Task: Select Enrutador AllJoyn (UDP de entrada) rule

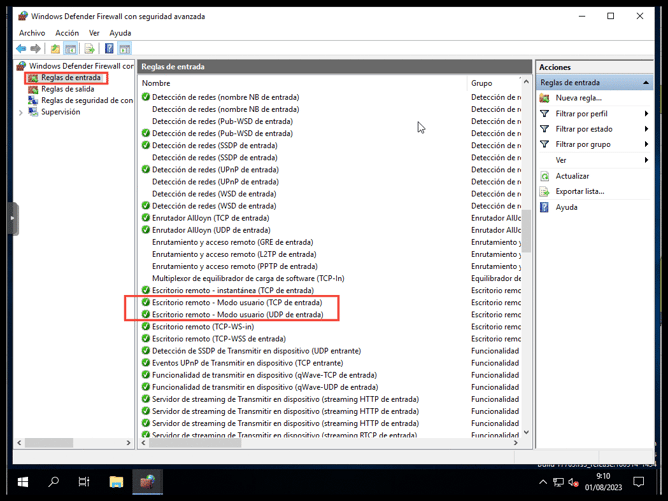Action: click(x=211, y=230)
